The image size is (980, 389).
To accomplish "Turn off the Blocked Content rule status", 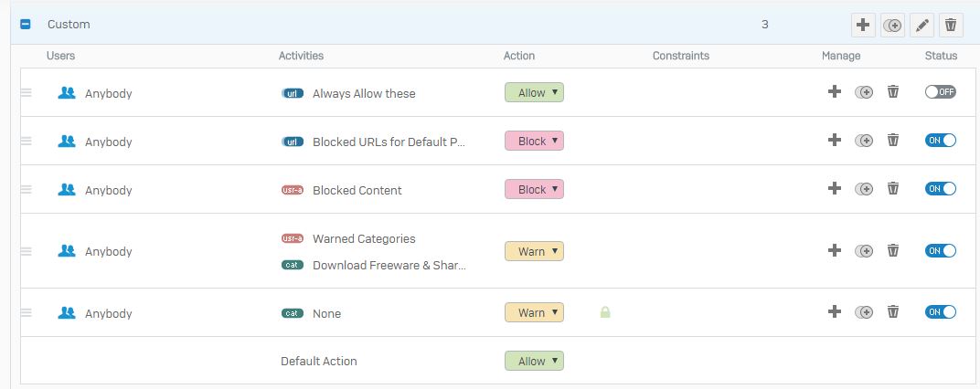I will tap(941, 189).
